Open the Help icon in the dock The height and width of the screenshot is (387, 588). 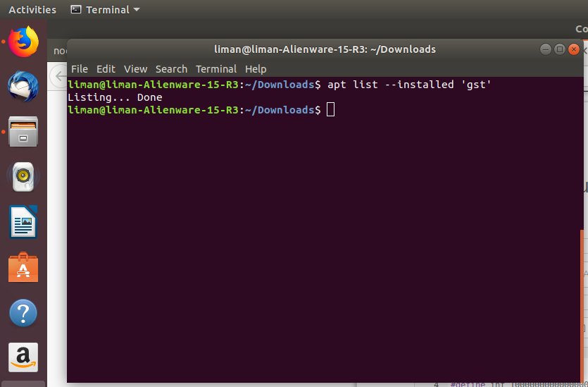pyautogui.click(x=23, y=313)
